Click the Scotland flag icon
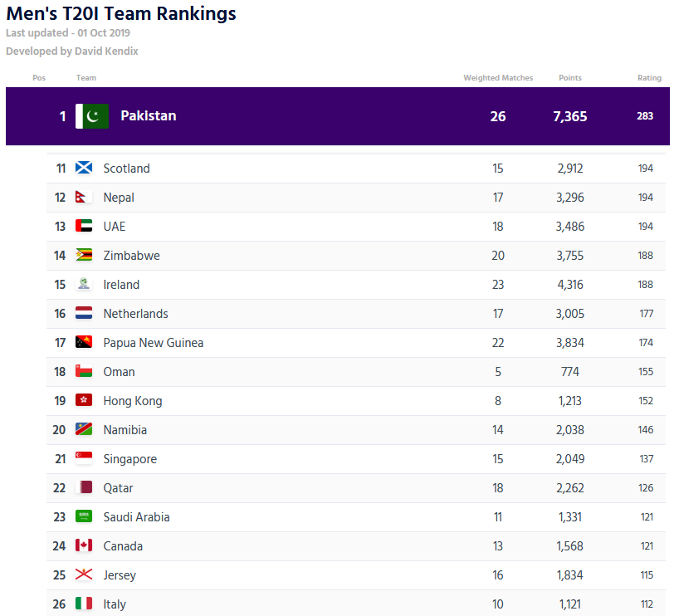The width and height of the screenshot is (674, 616). click(84, 168)
